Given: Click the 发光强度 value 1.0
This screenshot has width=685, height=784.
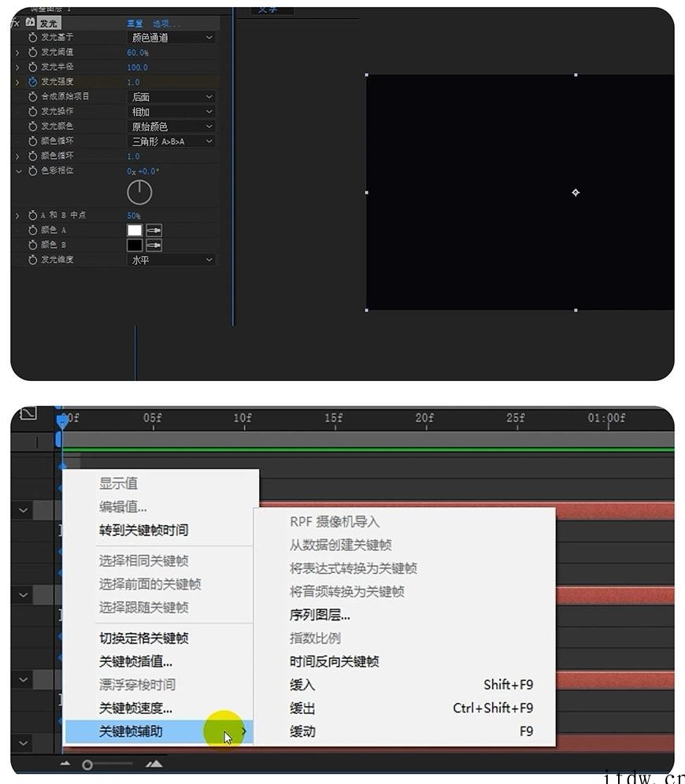Looking at the screenshot, I should [134, 82].
